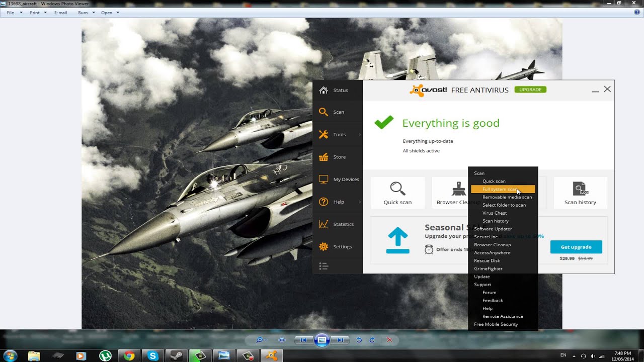Open Skype from the taskbar
This screenshot has width=644, height=362.
pyautogui.click(x=152, y=355)
